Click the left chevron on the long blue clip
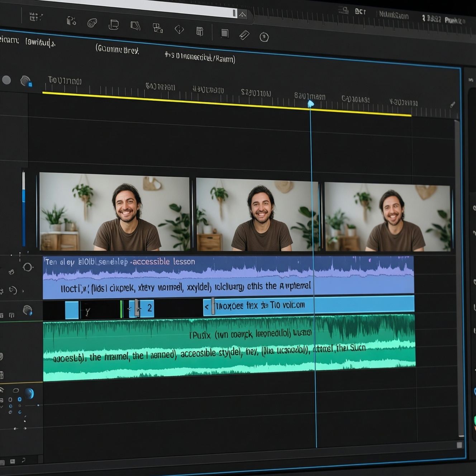Image resolution: width=476 pixels, height=476 pixels. coord(206,307)
